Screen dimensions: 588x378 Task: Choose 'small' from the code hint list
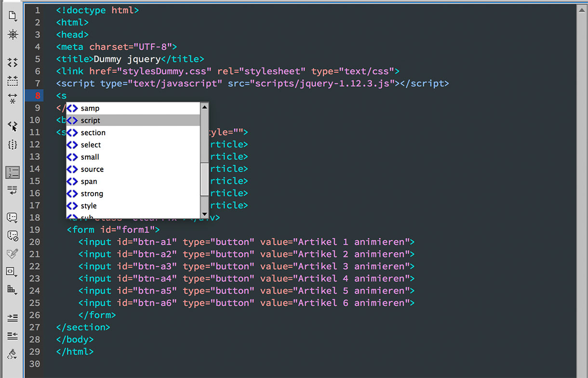coord(133,157)
